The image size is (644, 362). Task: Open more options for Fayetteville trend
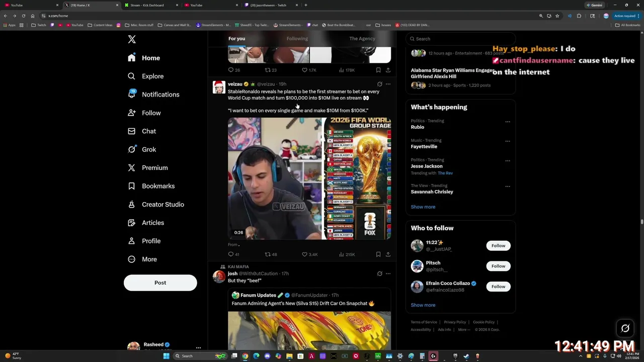pos(508,141)
